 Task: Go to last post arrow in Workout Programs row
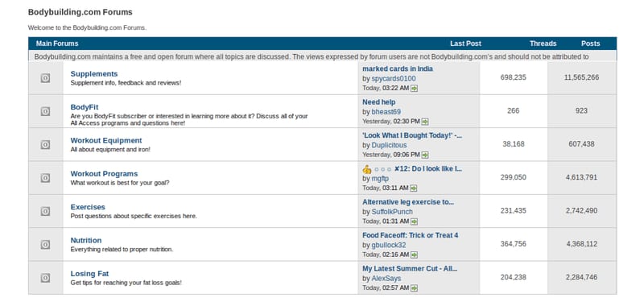coord(414,188)
